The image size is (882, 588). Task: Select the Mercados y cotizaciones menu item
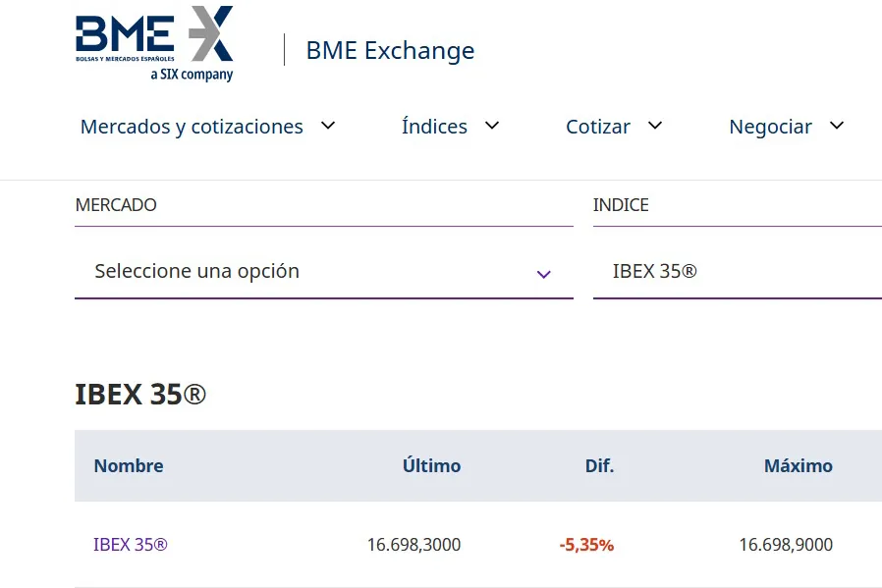(192, 126)
